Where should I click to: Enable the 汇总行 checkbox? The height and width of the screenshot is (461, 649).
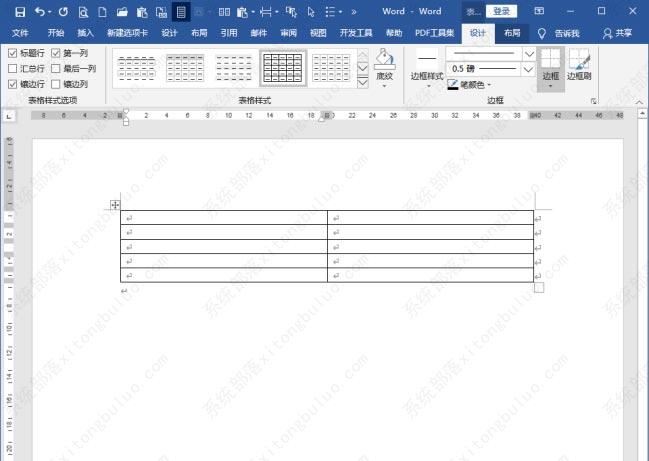(12, 69)
